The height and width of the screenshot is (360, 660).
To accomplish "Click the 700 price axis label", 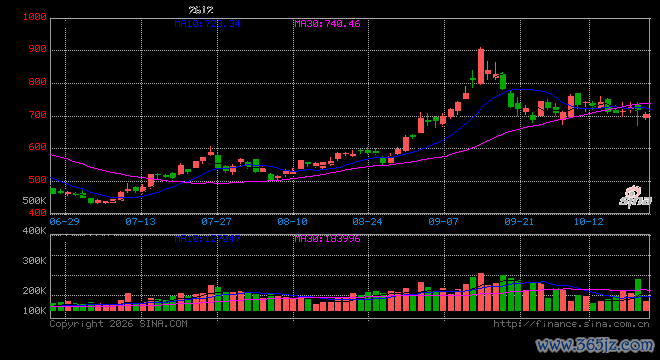I will pos(37,115).
